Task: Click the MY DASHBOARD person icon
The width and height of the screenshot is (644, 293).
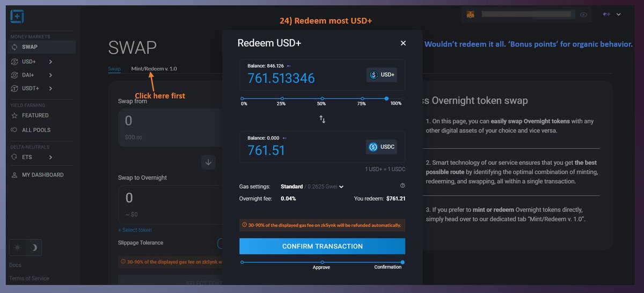Action: pos(14,175)
